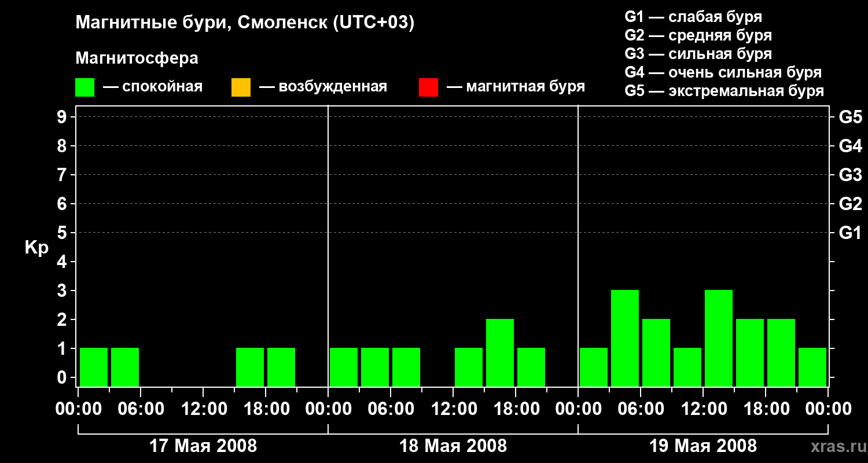868x463 pixels.
Task: Click the '— спокойная' legend label
Action: point(153,87)
